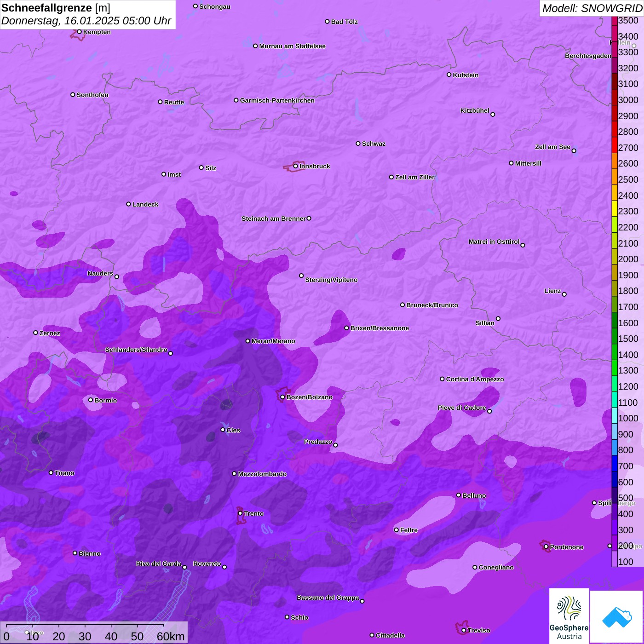Select the Schio label
This screenshot has width=644, height=644.
click(299, 617)
